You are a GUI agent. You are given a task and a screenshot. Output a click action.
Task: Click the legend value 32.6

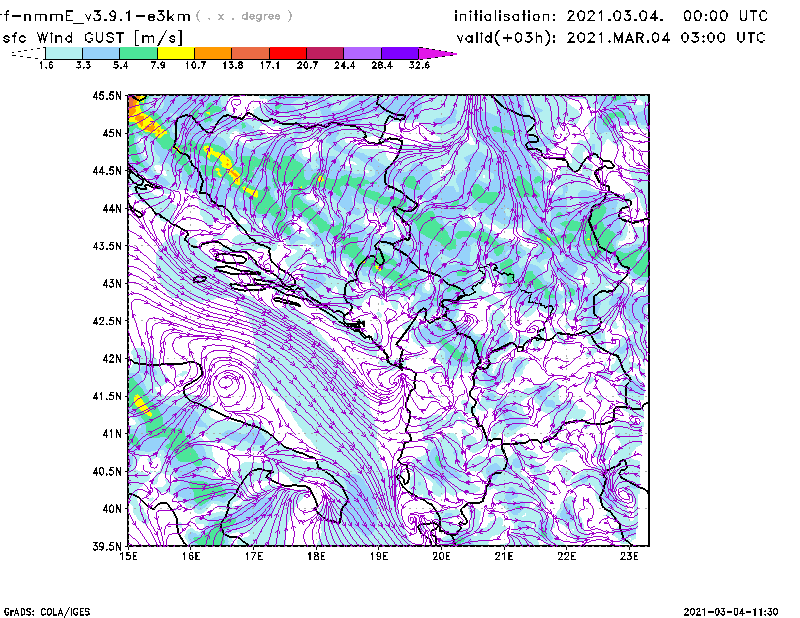point(419,65)
